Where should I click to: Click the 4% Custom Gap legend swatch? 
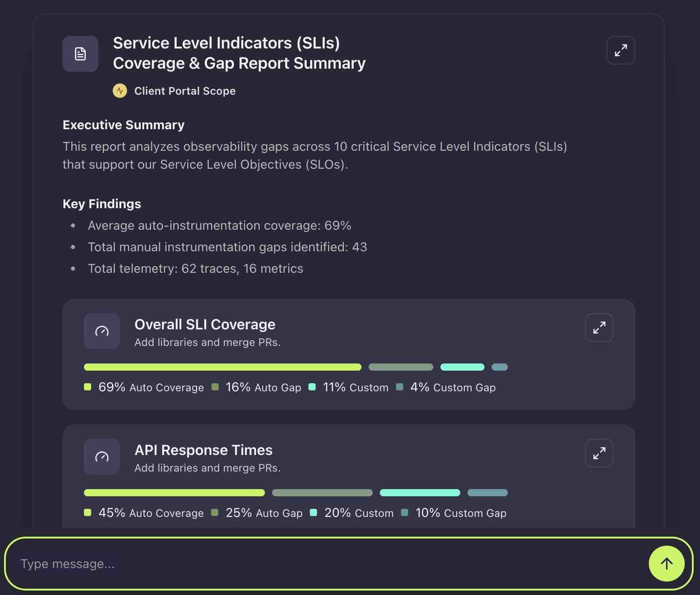point(400,387)
